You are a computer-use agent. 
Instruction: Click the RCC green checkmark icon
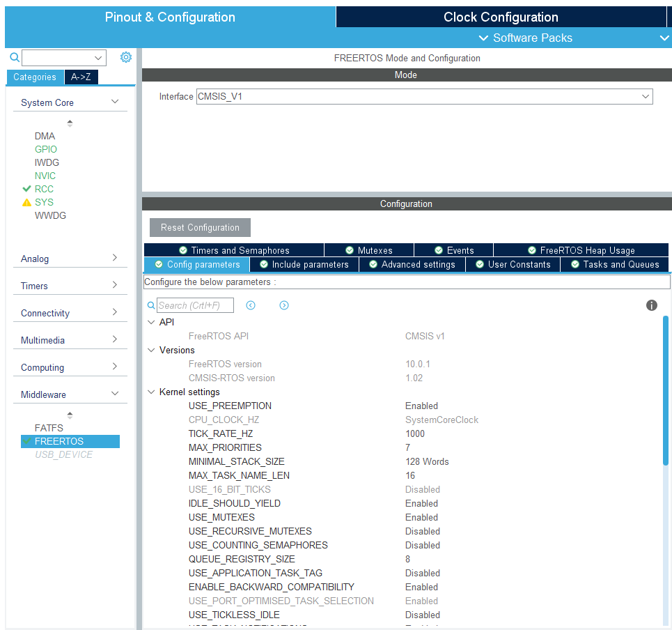pyautogui.click(x=26, y=189)
